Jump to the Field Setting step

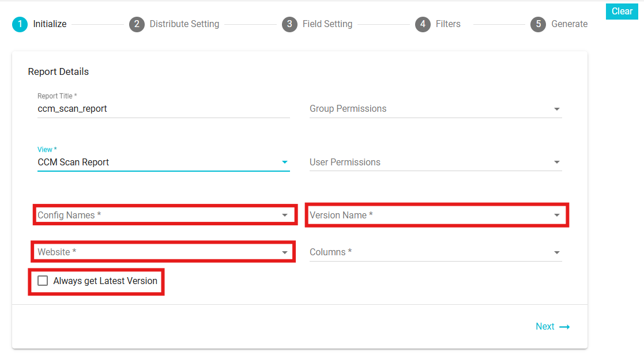327,24
